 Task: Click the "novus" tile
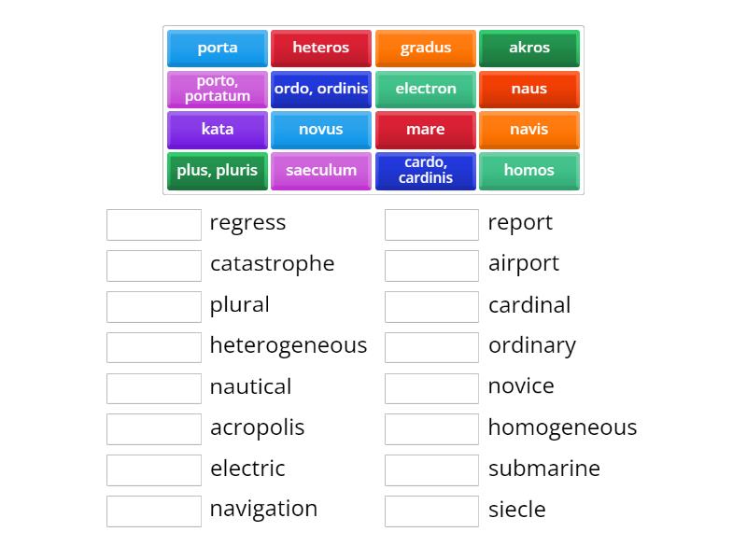click(321, 130)
